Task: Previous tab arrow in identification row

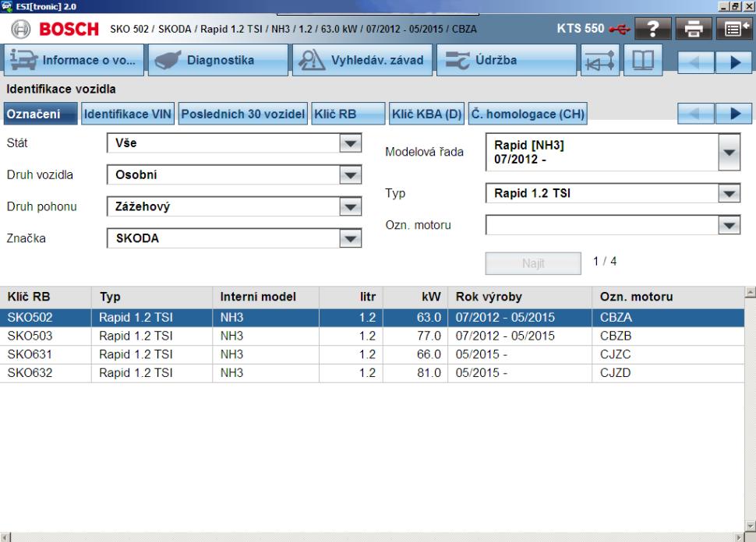Action: click(696, 114)
